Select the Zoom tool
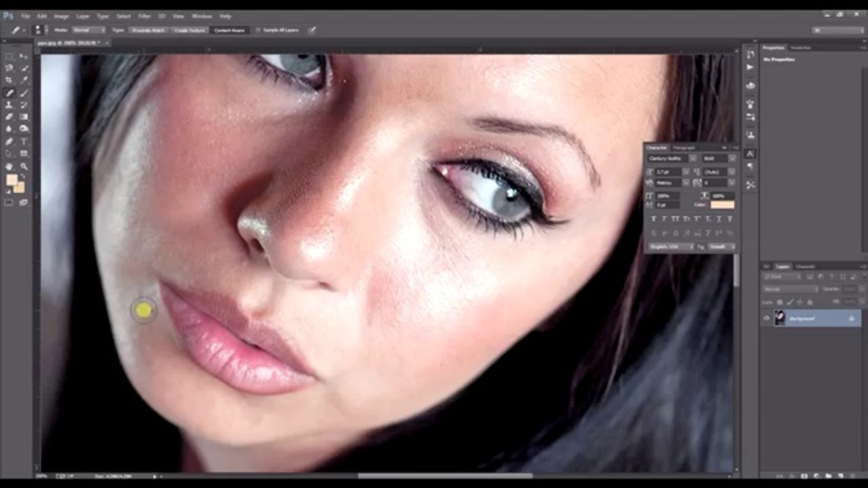Image resolution: width=868 pixels, height=488 pixels. [24, 166]
